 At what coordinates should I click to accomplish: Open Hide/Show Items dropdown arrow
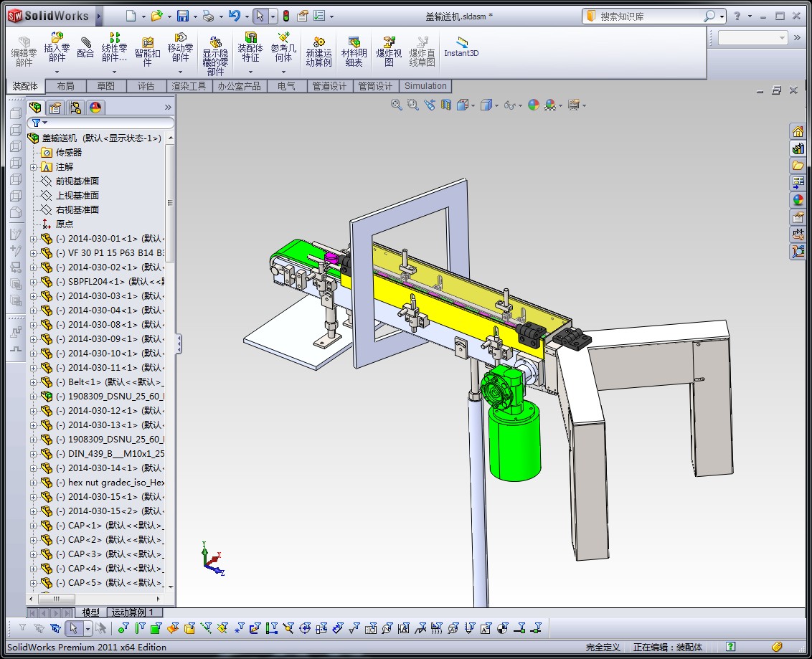point(521,105)
